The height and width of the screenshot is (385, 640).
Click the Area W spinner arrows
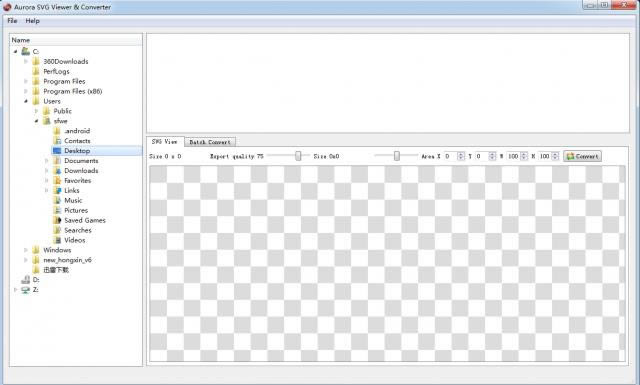524,156
